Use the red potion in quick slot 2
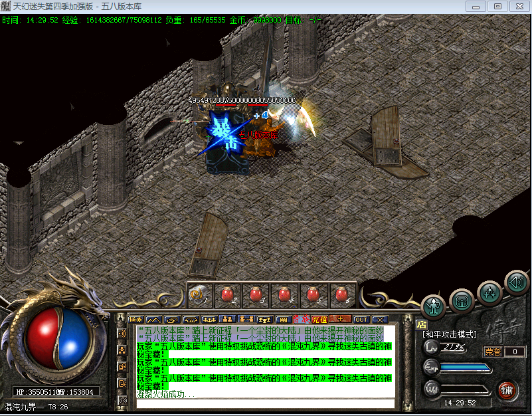 coord(228,294)
